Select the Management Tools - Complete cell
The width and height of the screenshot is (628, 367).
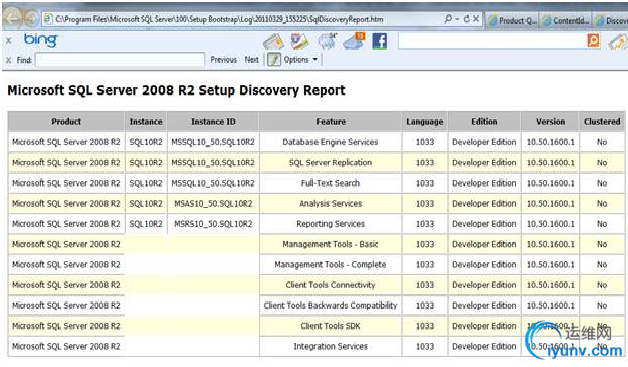[x=330, y=264]
